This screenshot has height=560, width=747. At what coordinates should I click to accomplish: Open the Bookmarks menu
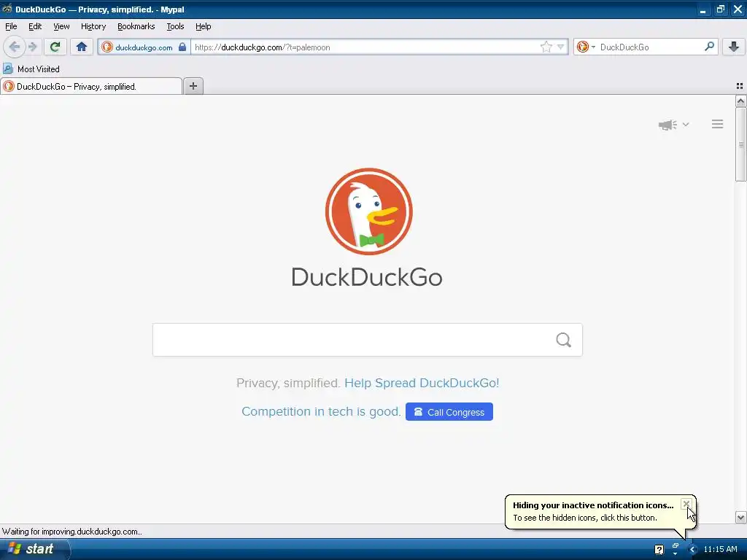click(x=136, y=27)
